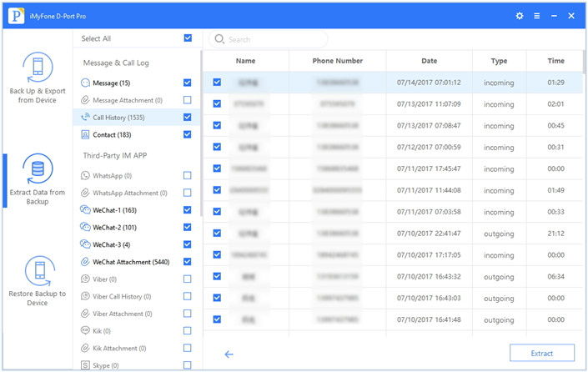Image resolution: width=588 pixels, height=372 pixels.
Task: Click into the Search field
Action: (x=268, y=39)
